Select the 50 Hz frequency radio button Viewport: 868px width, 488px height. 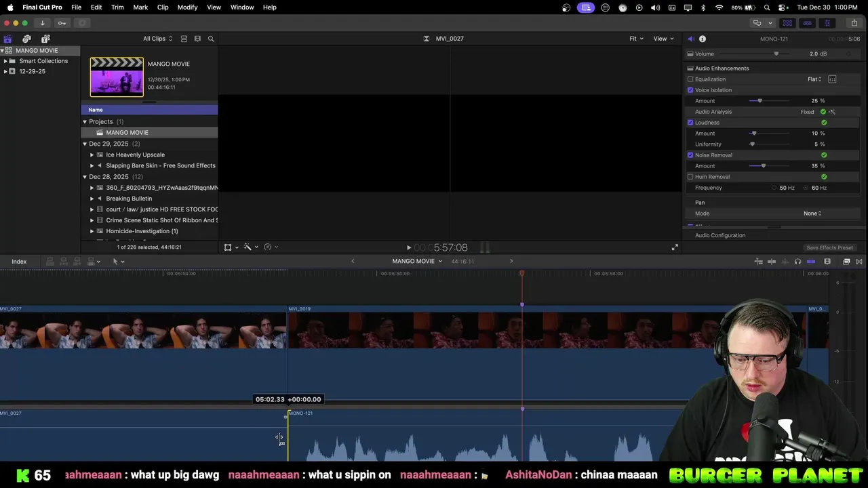(774, 188)
